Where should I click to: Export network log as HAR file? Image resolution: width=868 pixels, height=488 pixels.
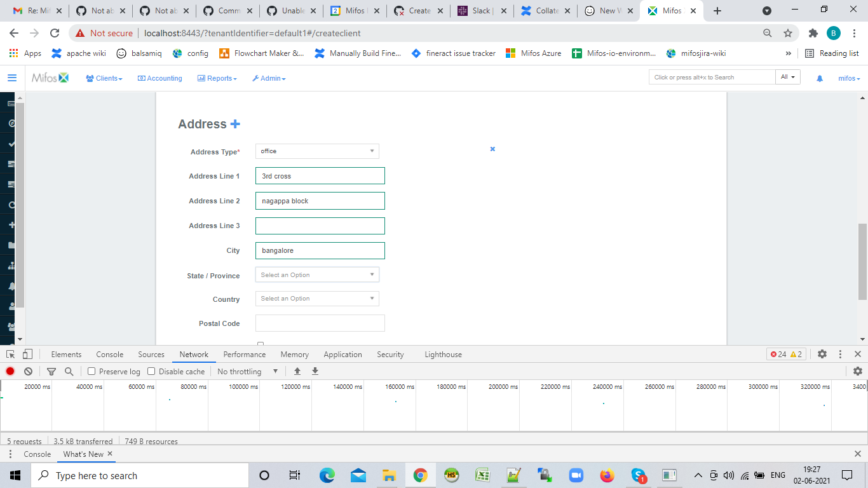coord(315,371)
